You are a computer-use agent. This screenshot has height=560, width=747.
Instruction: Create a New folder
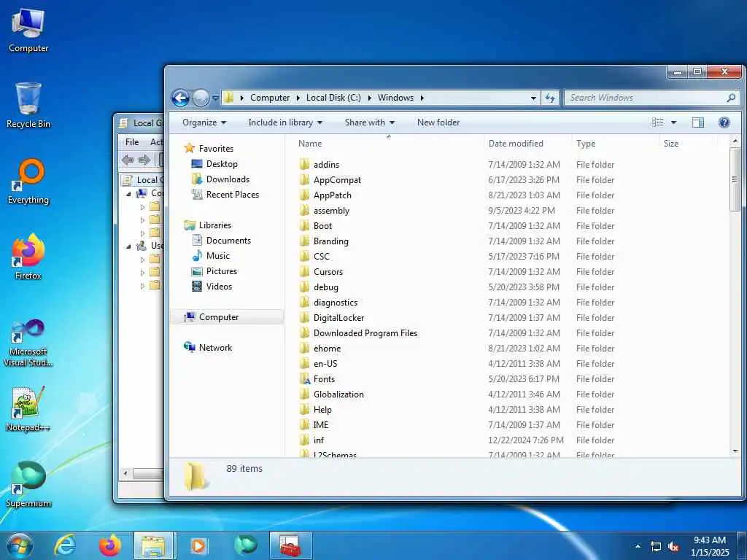click(x=438, y=122)
